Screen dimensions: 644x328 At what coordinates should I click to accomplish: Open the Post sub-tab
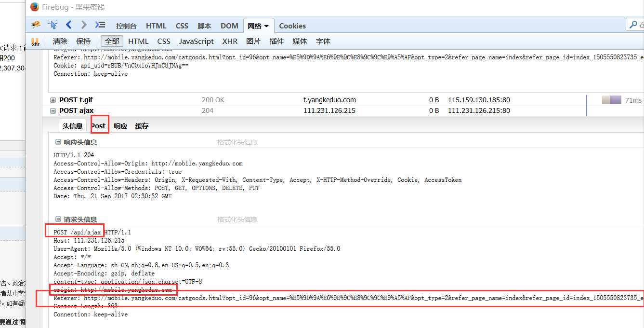pyautogui.click(x=98, y=126)
